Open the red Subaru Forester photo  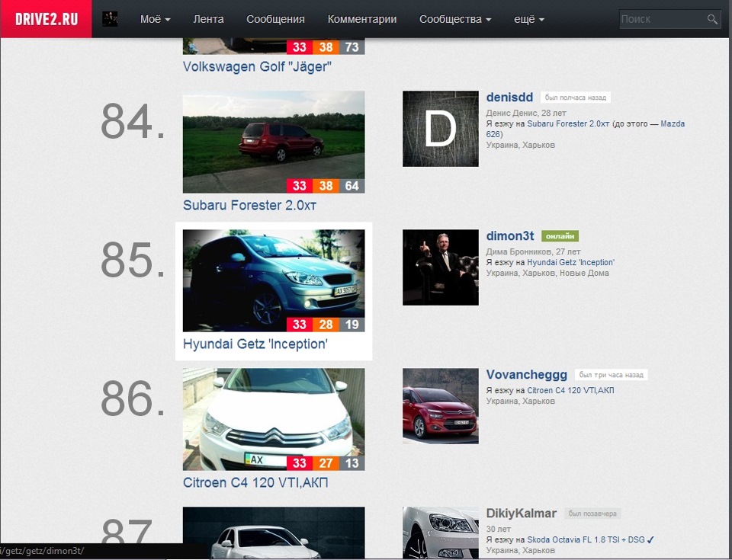tap(274, 142)
